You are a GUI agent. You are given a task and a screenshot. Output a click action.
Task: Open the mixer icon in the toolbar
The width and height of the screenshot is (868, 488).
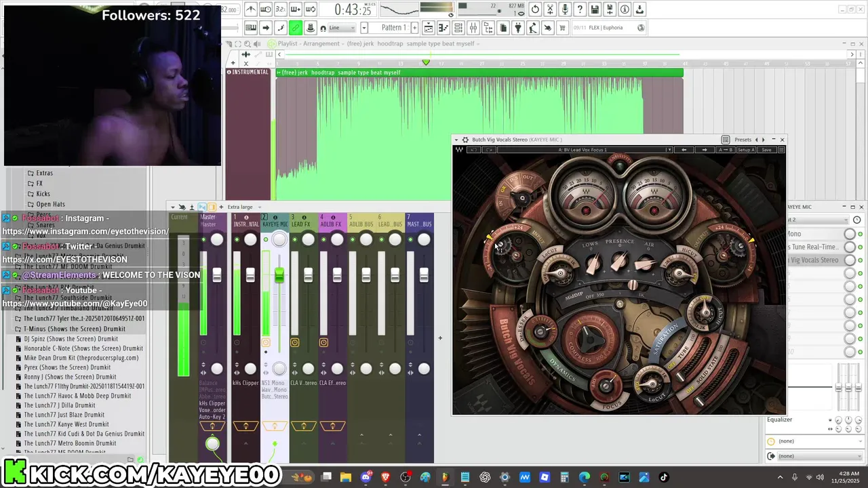tap(473, 28)
